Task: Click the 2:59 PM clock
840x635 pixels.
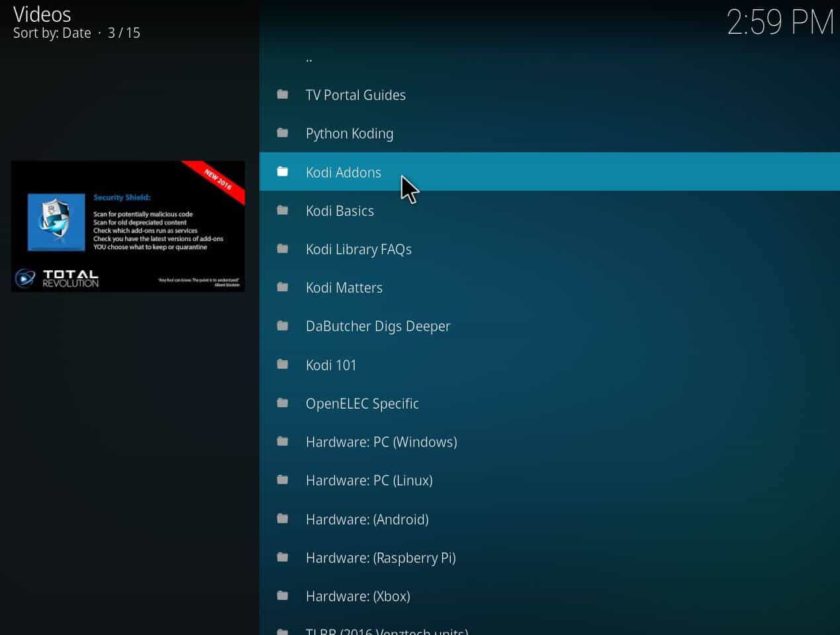Action: click(x=780, y=23)
